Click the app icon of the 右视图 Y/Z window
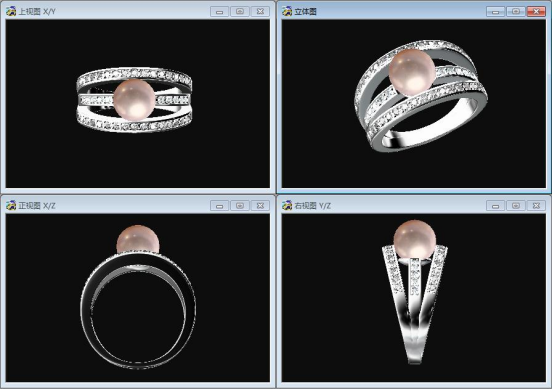Screen dimensions: 553x389 coord(287,205)
